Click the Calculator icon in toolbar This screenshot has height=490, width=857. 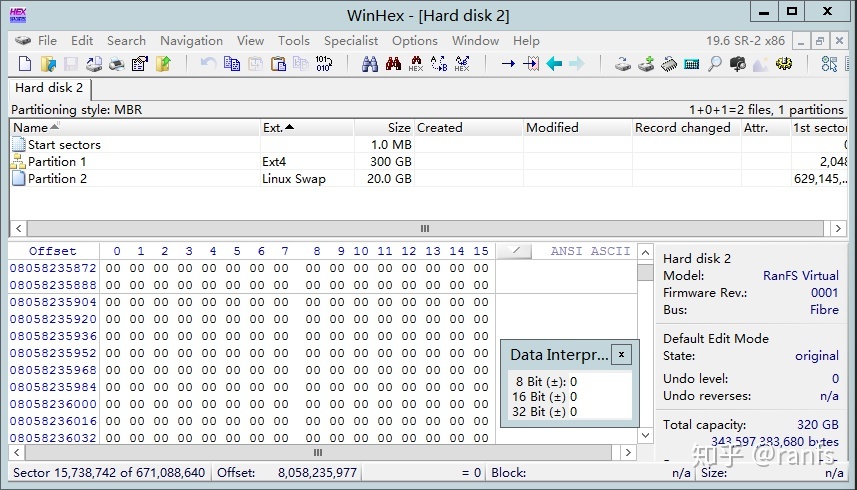point(691,64)
